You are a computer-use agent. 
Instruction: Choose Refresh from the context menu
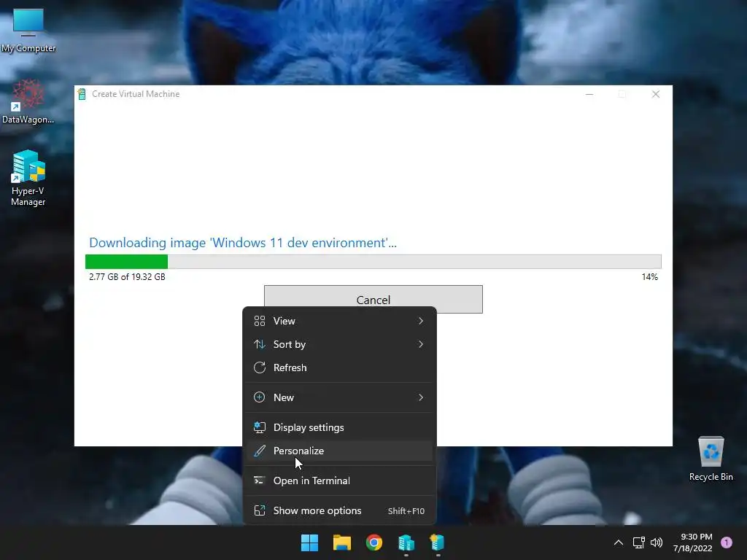click(x=340, y=367)
